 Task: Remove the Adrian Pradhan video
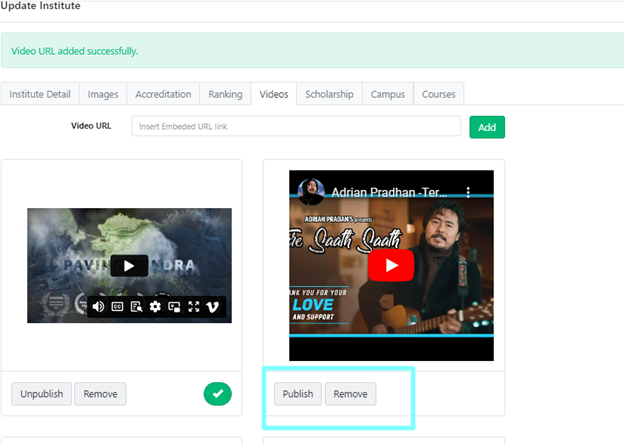coord(350,394)
